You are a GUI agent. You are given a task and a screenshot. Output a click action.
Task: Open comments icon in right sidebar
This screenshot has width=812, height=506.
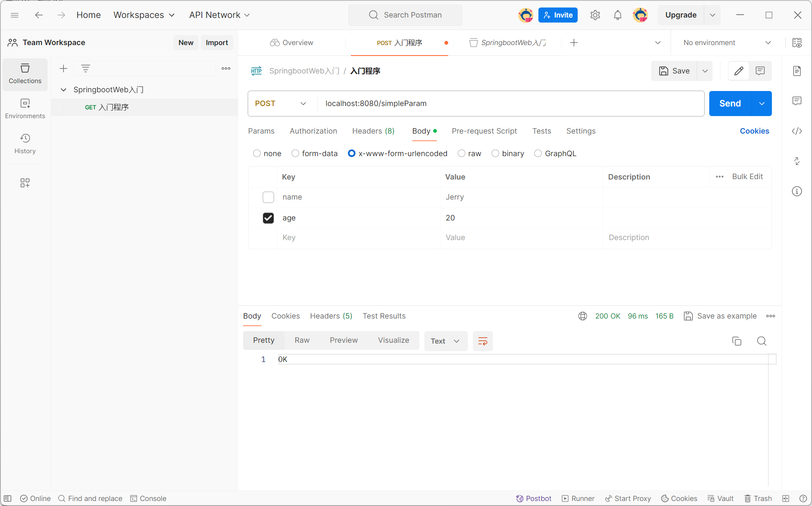click(x=797, y=101)
